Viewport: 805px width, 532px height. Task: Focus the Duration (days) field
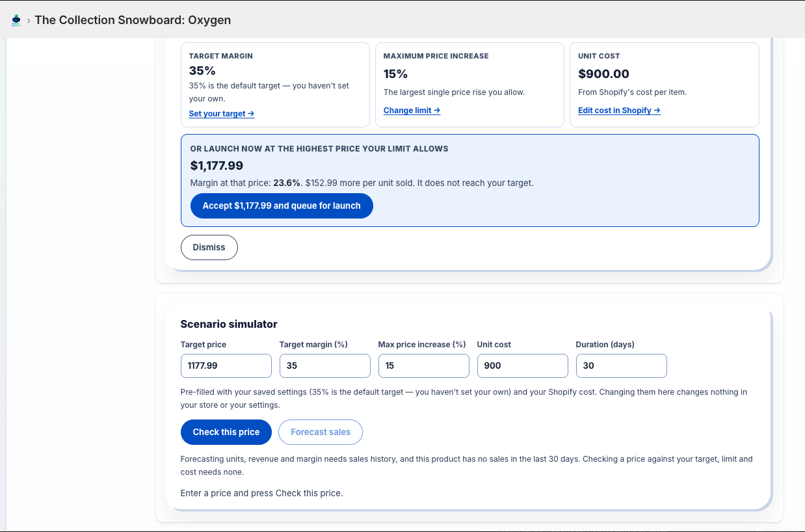[x=622, y=366]
